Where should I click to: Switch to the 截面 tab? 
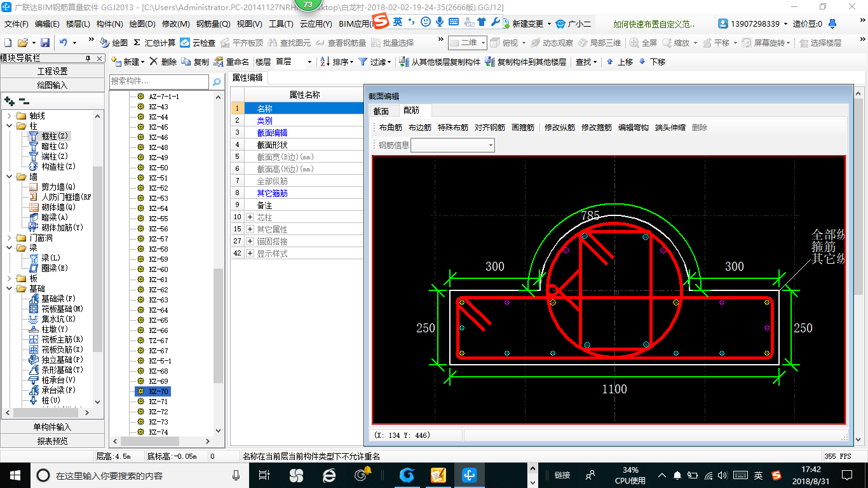[381, 111]
